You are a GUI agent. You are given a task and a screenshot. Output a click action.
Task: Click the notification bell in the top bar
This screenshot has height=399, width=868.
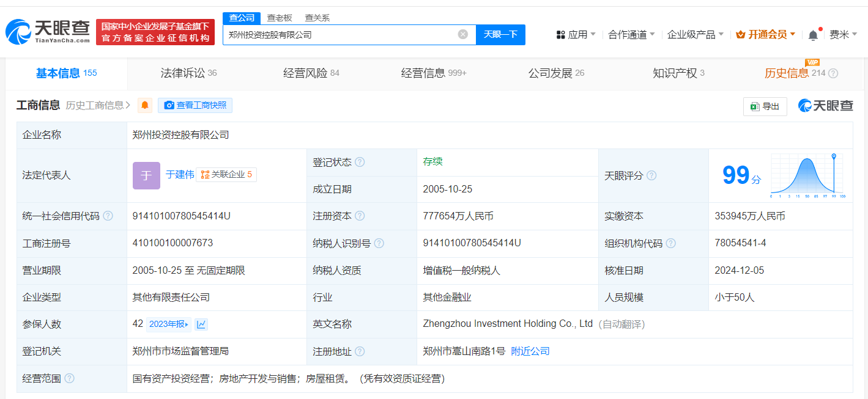(813, 35)
